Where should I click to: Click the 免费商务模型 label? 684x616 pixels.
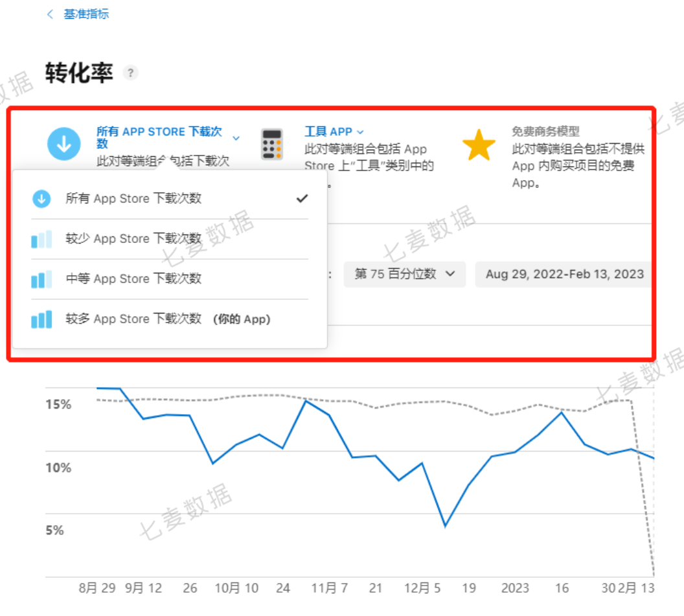(545, 131)
